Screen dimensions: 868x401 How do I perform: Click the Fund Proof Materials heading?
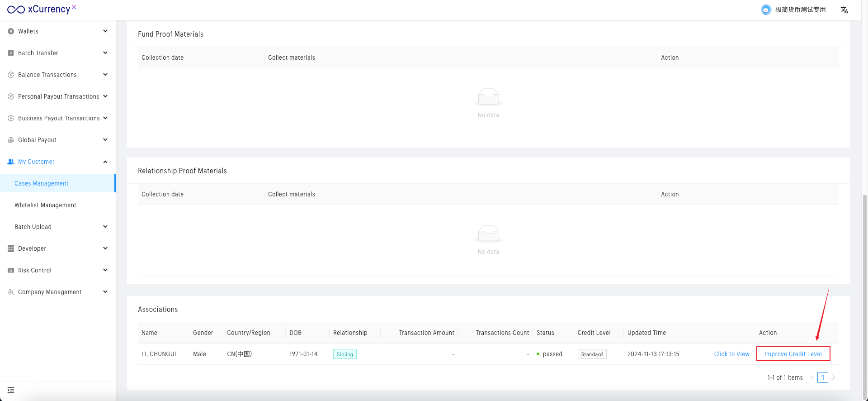pos(170,34)
